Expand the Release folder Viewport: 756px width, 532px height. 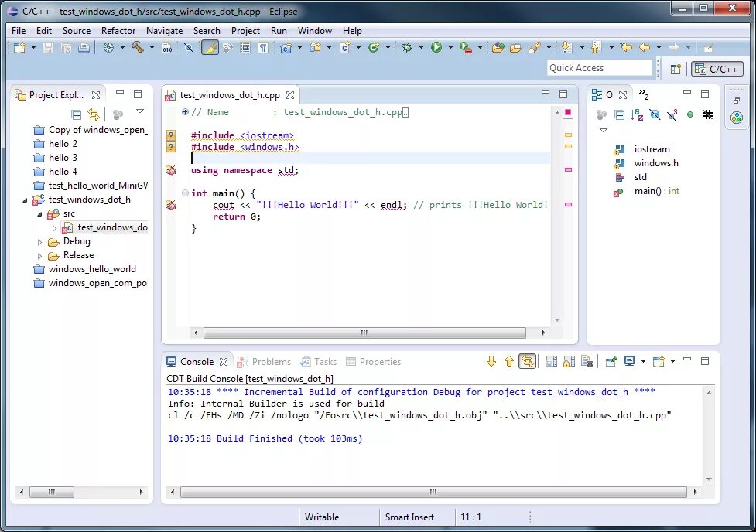tap(39, 256)
